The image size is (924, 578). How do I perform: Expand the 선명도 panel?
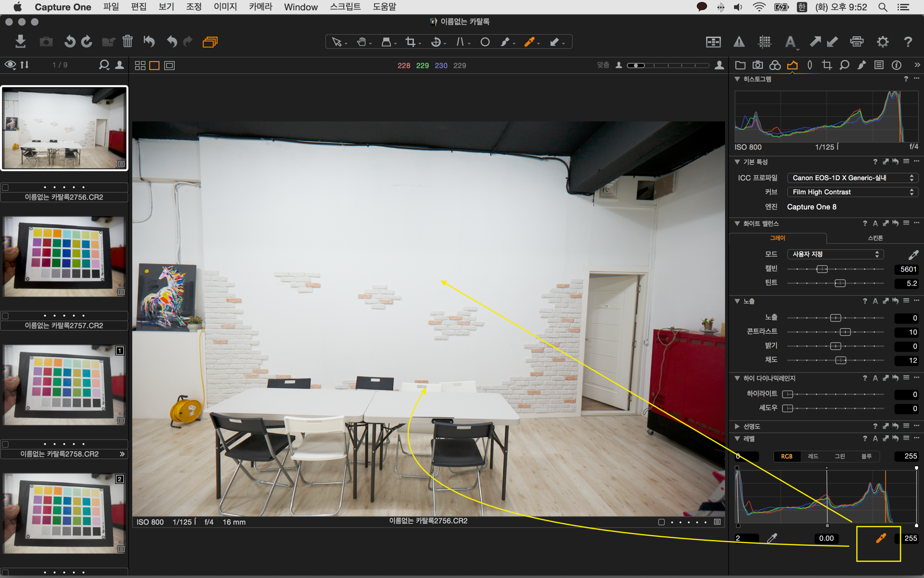tap(737, 426)
